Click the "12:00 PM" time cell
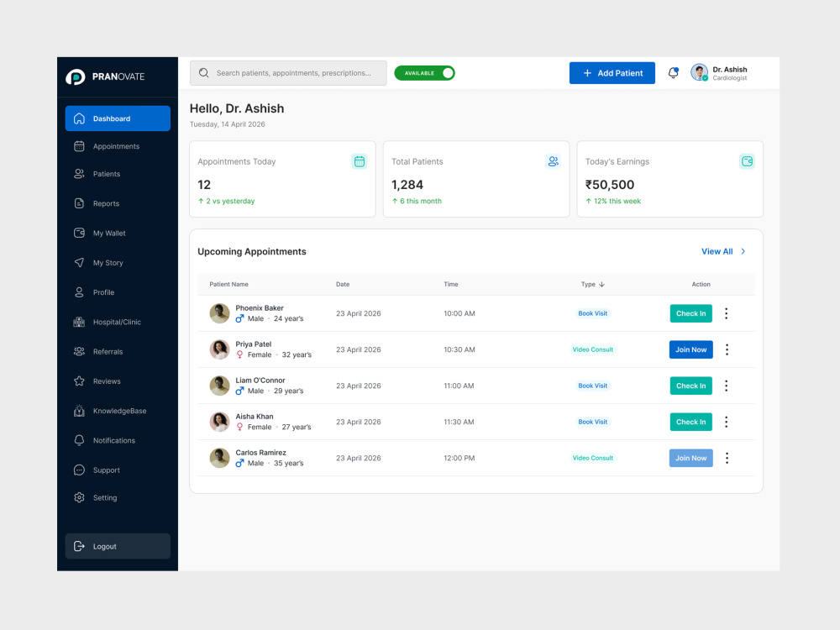This screenshot has height=630, width=840. click(x=459, y=458)
